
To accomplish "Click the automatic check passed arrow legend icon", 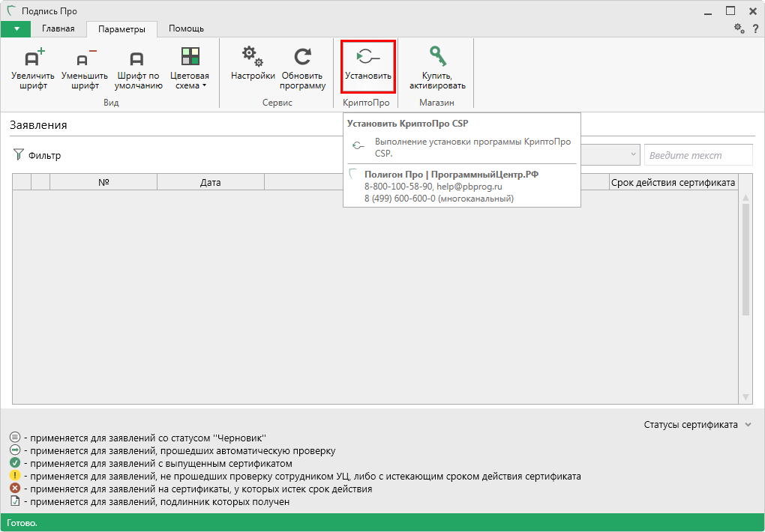I will coord(15,450).
